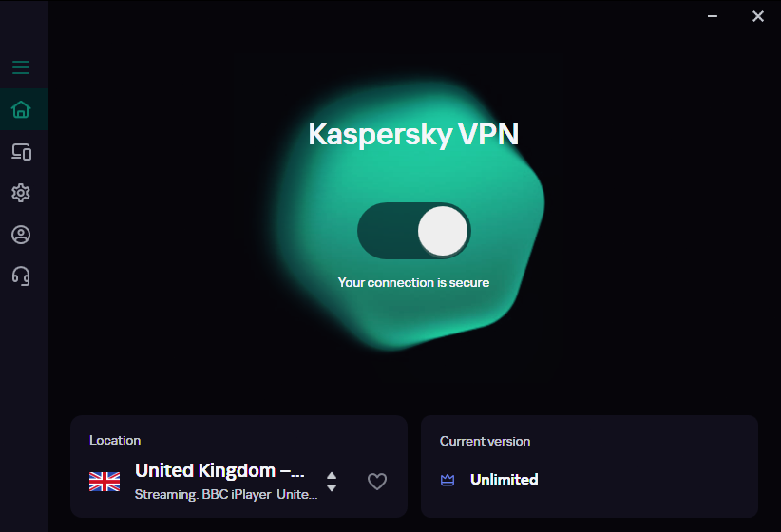Click the United Kingdom flag icon
The height and width of the screenshot is (532, 781).
pyautogui.click(x=105, y=482)
